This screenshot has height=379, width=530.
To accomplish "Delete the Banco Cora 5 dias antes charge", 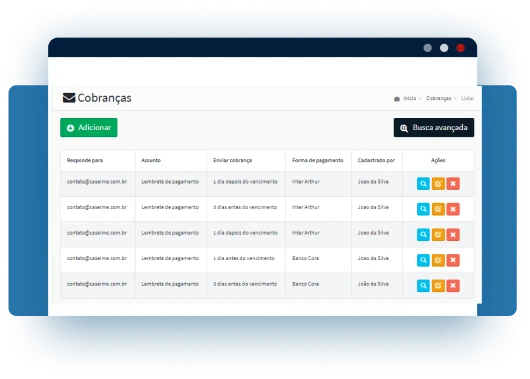I will click(x=453, y=286).
